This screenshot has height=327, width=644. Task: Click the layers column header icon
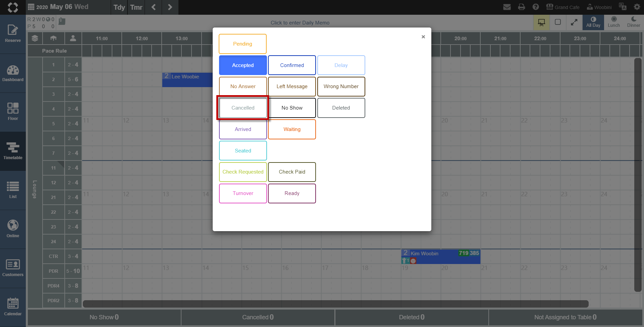35,38
